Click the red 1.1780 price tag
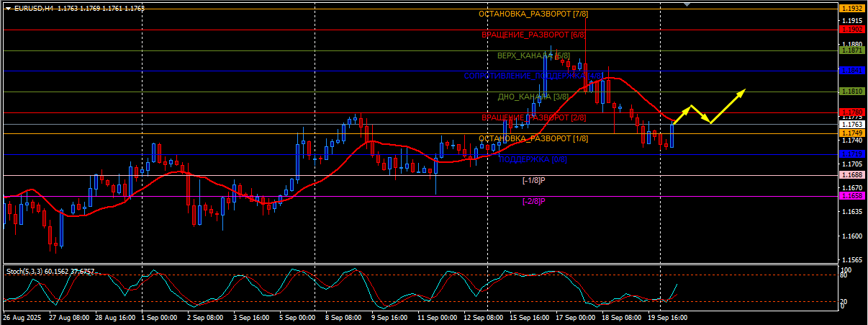868x325 pixels. (x=852, y=112)
